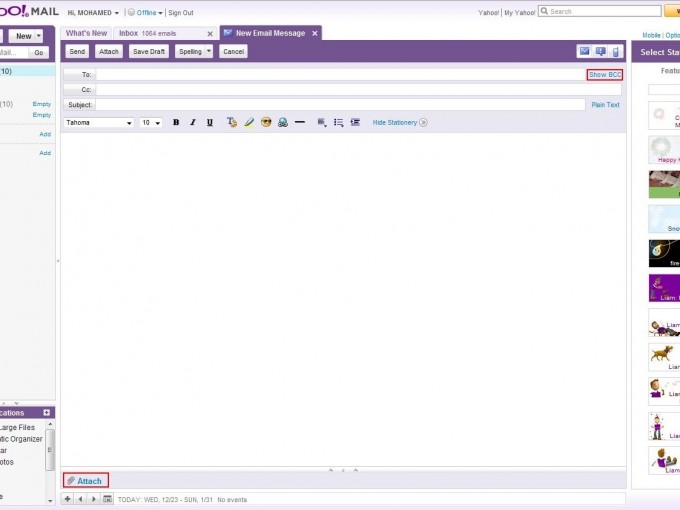Open the font color tool
The image size is (680, 510).
tap(232, 123)
